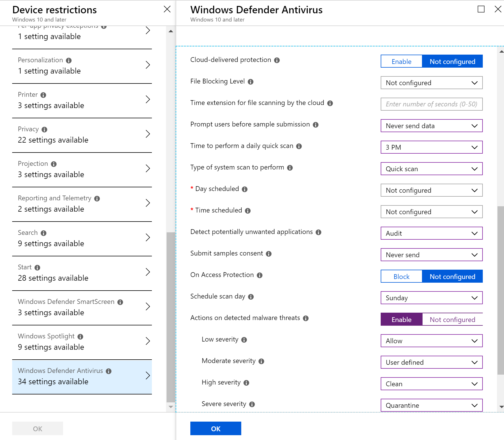Show info for Moderate severity

[261, 361]
